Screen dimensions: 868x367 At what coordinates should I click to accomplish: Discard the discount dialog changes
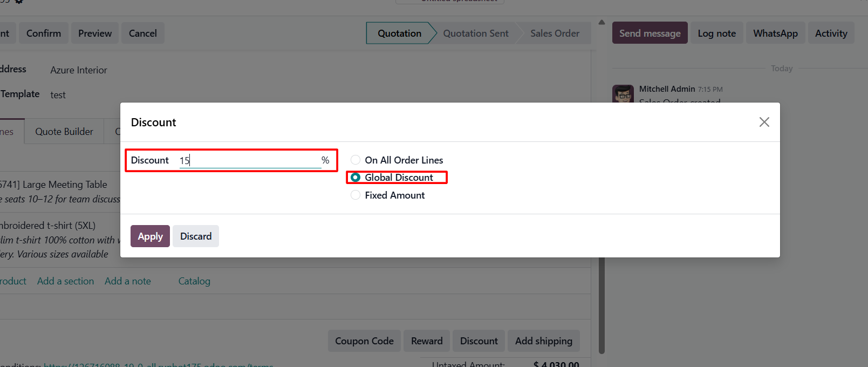coord(196,236)
